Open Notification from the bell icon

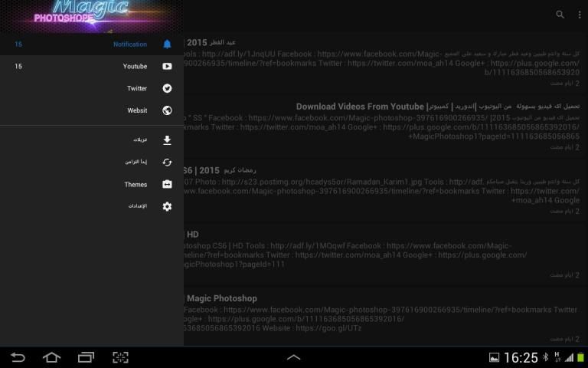[x=167, y=44]
